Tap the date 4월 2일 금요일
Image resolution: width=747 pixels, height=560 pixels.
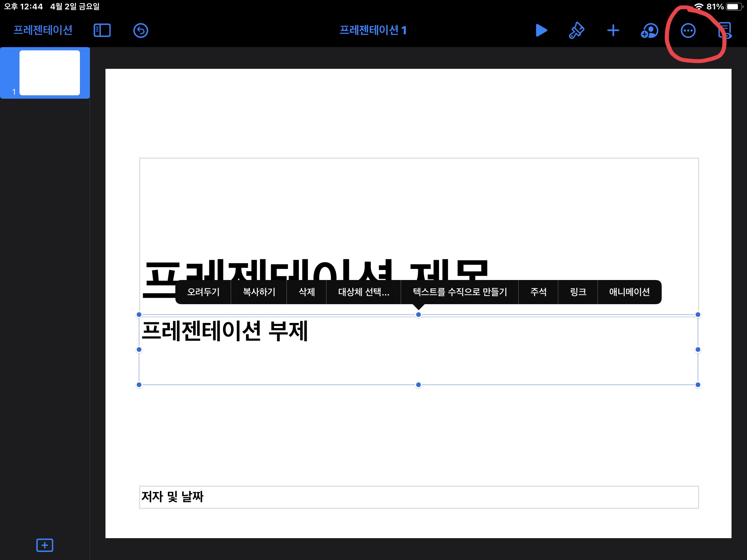point(75,6)
